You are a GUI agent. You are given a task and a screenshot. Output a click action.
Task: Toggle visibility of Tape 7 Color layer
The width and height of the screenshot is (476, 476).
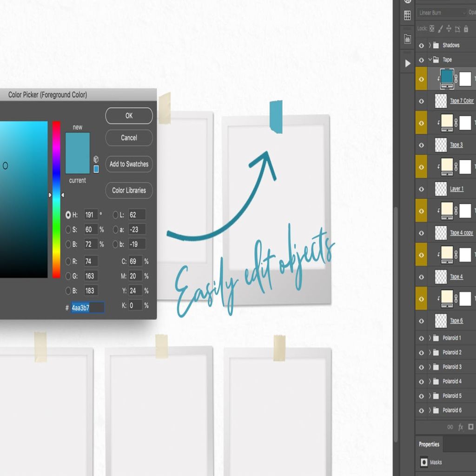[421, 101]
